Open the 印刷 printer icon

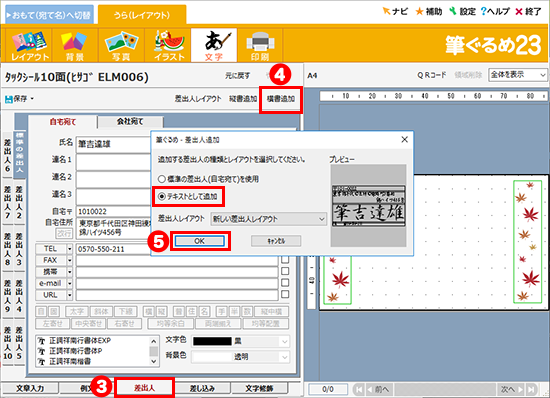[x=260, y=46]
